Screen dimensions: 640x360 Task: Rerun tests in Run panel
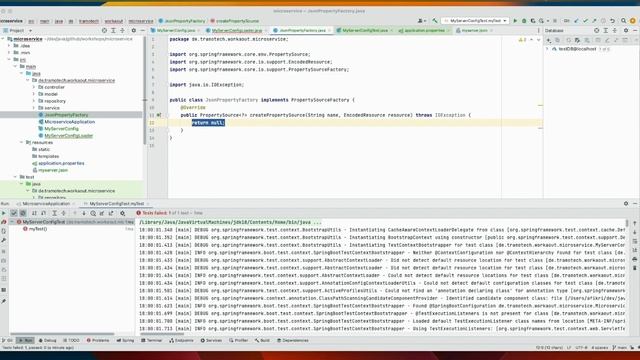4,213
